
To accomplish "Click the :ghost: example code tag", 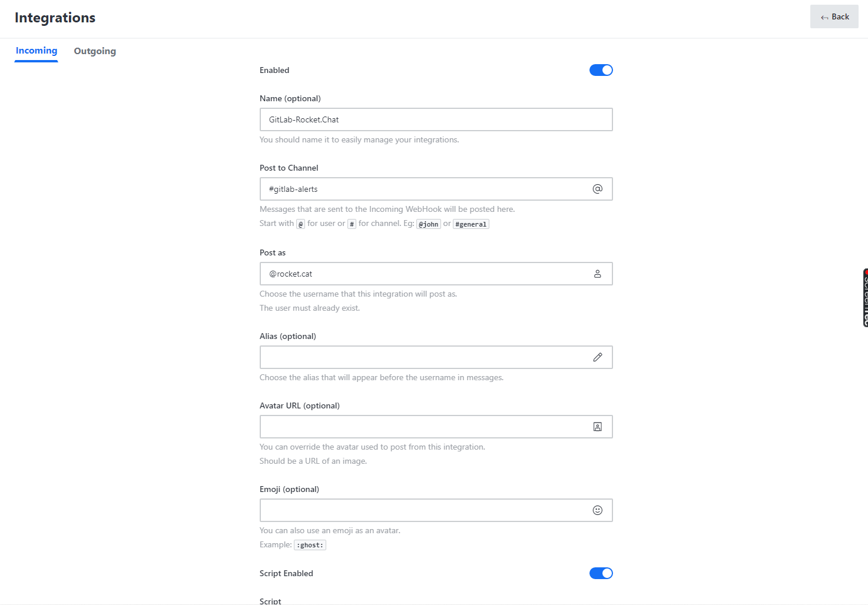I will point(310,545).
